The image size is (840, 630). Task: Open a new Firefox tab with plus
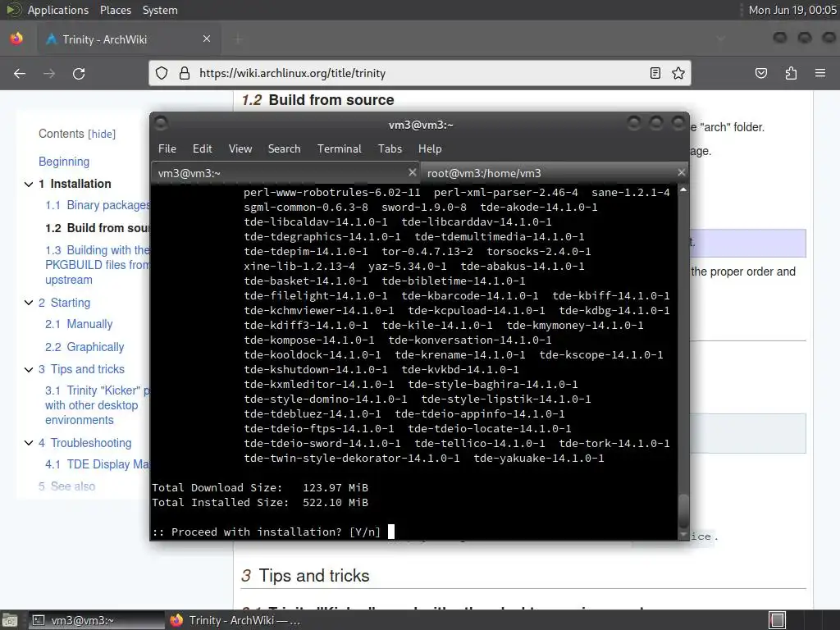pos(239,39)
